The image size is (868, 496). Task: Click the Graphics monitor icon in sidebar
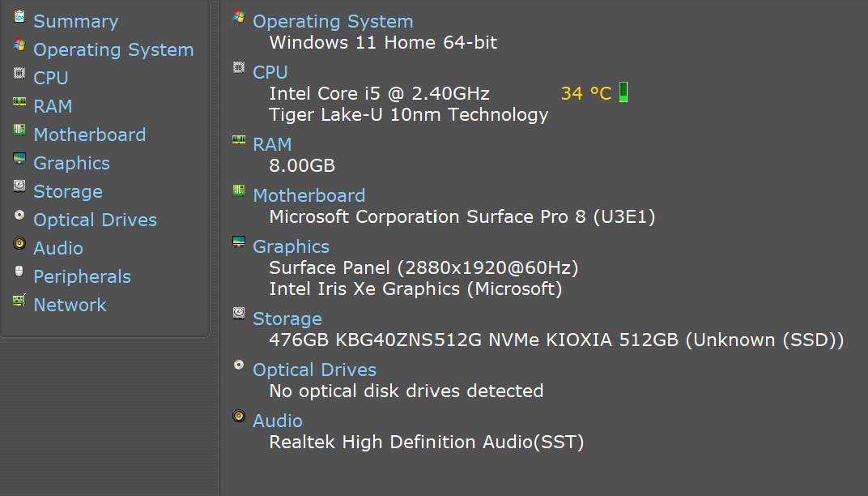(x=19, y=160)
